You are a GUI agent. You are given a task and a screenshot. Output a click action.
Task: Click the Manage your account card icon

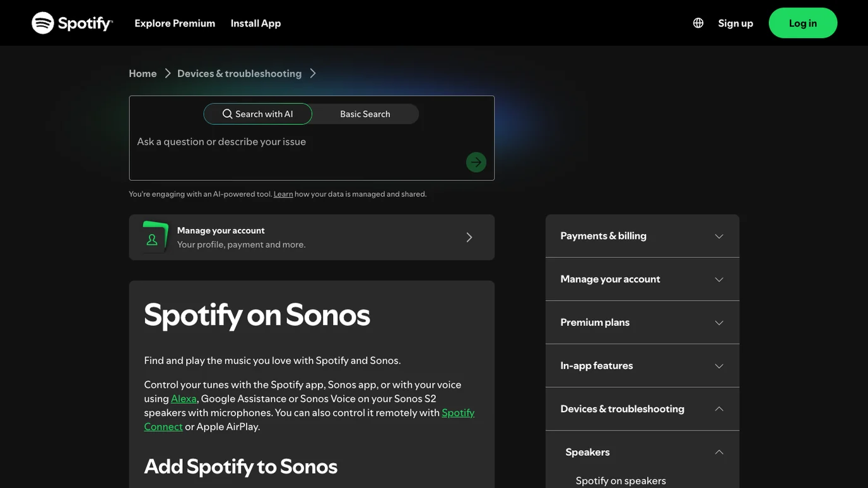155,237
